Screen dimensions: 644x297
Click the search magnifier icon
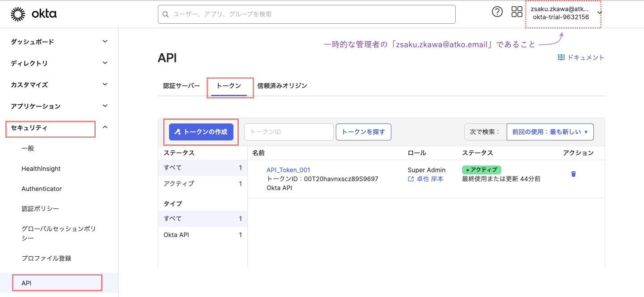pyautogui.click(x=165, y=14)
